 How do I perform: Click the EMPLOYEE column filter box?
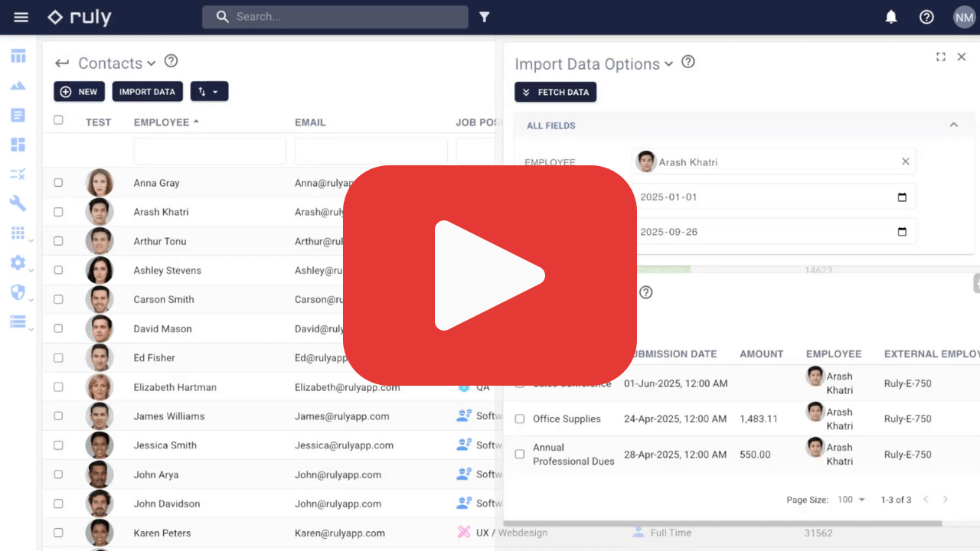pos(210,151)
